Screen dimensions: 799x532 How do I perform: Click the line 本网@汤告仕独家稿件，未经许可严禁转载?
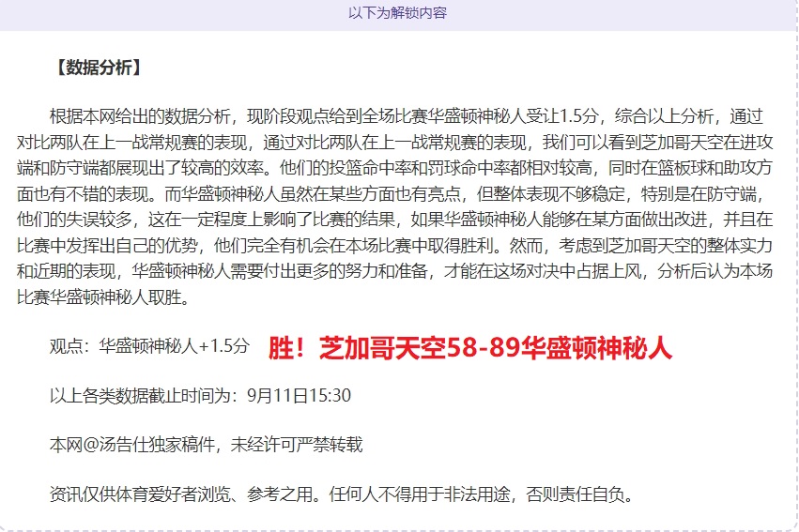[x=206, y=445]
